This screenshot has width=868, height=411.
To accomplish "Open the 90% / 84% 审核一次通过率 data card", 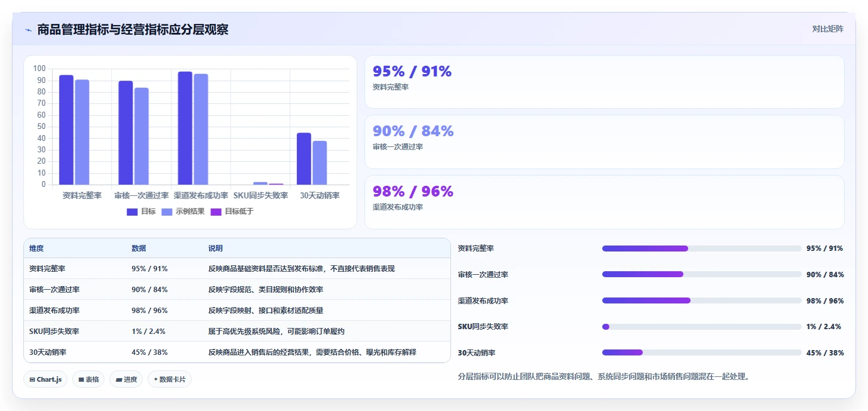I will click(604, 142).
